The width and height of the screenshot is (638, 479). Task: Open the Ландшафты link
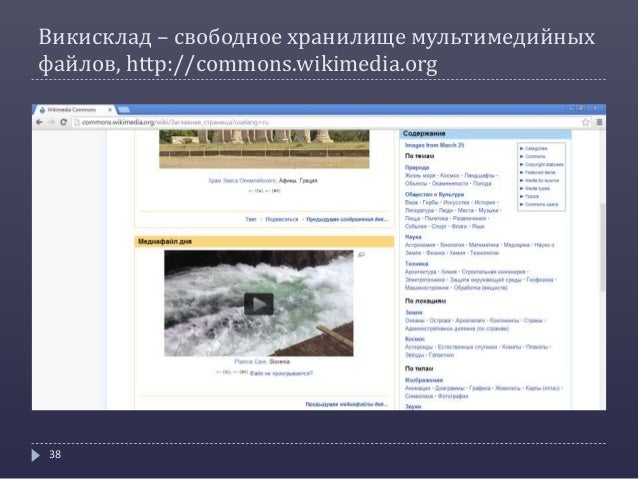coord(479,175)
